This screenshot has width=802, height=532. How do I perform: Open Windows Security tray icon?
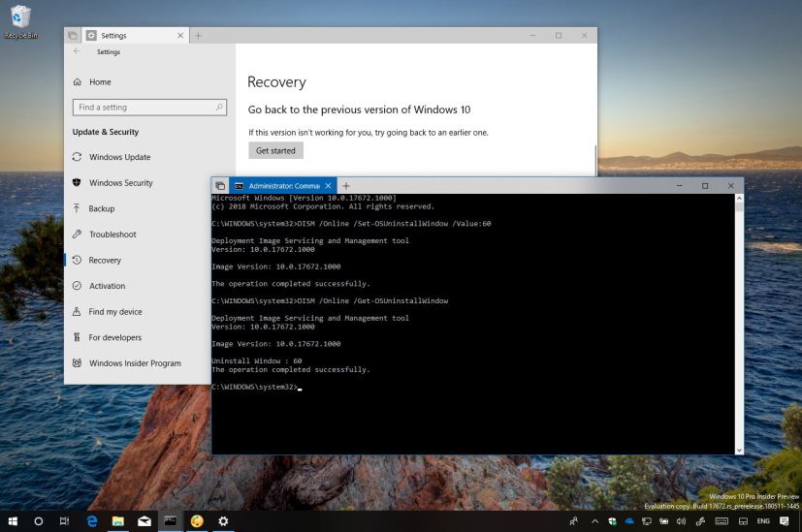click(612, 521)
